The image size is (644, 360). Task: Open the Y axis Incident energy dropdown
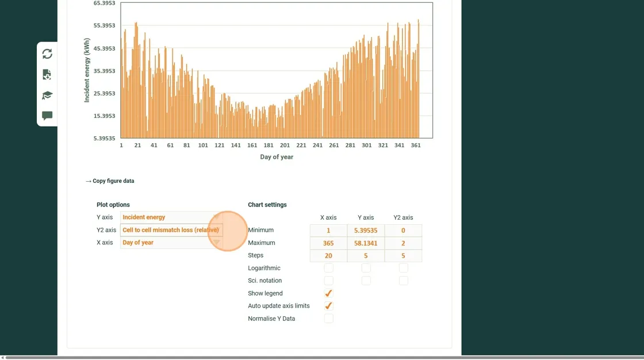tap(171, 217)
